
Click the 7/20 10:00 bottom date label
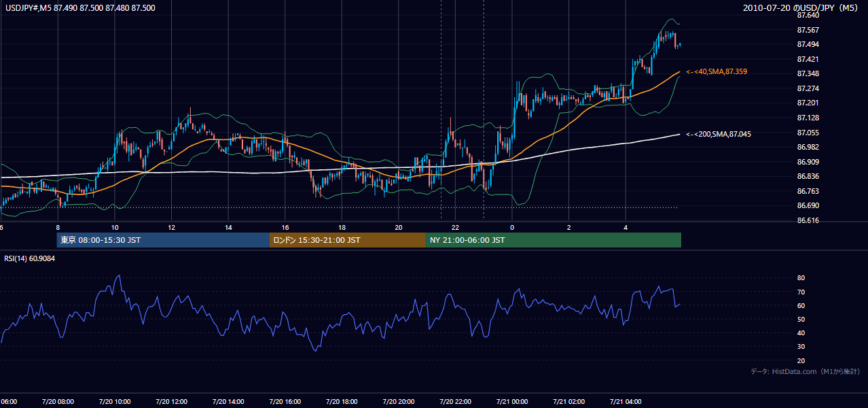coord(114,401)
